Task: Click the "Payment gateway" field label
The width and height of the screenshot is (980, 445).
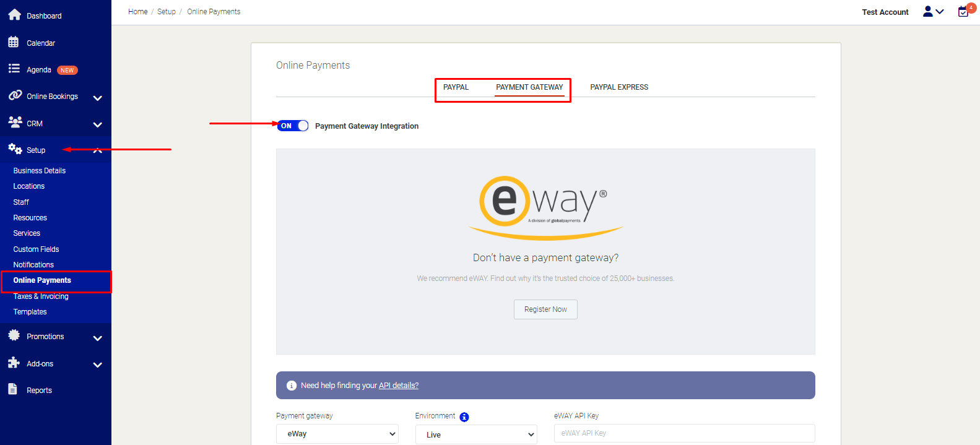Action: (x=305, y=416)
